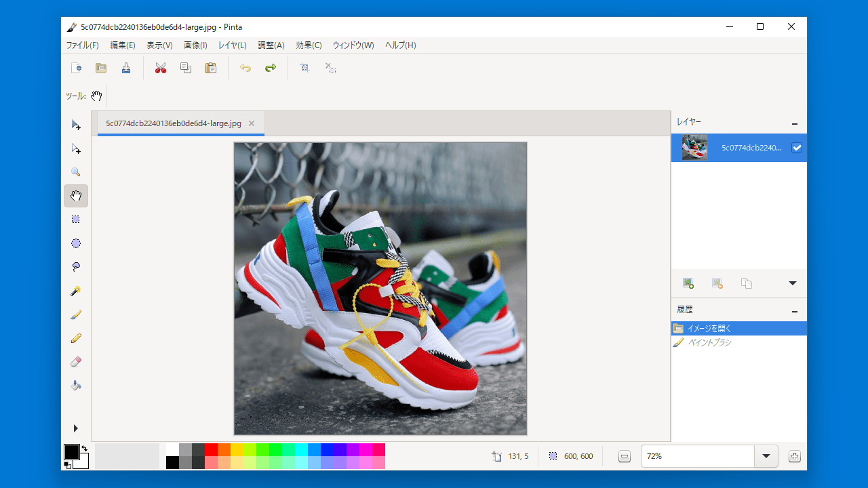Select the Eraser tool
The width and height of the screenshot is (868, 488).
pyautogui.click(x=76, y=362)
